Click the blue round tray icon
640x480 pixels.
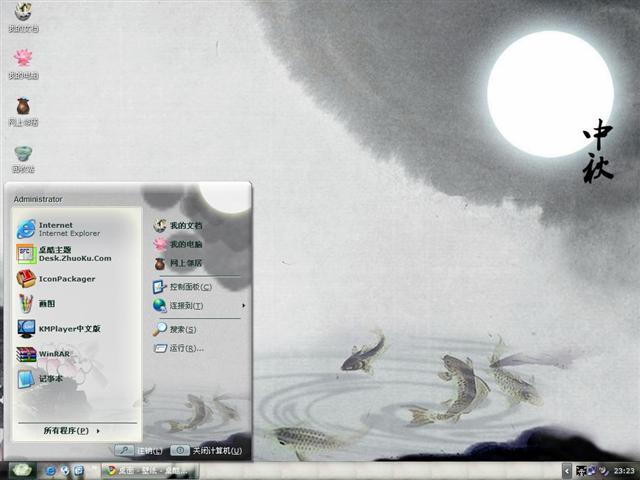(591, 471)
